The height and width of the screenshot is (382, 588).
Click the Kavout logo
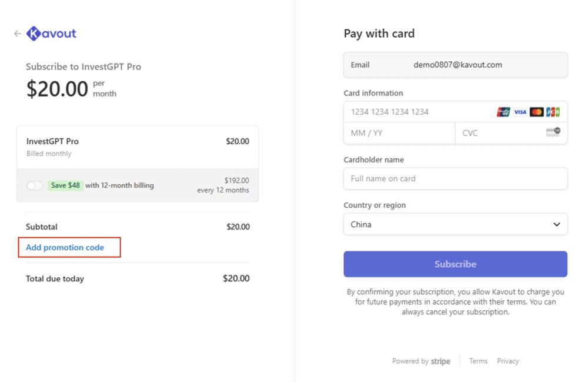tap(52, 34)
